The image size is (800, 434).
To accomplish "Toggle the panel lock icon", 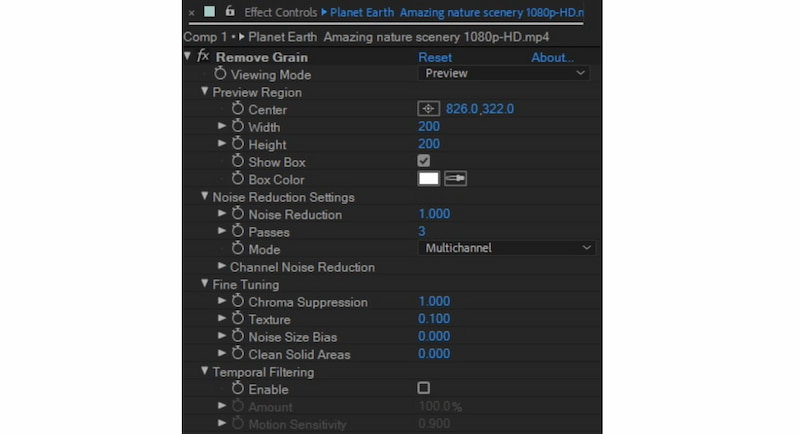I will pyautogui.click(x=230, y=11).
